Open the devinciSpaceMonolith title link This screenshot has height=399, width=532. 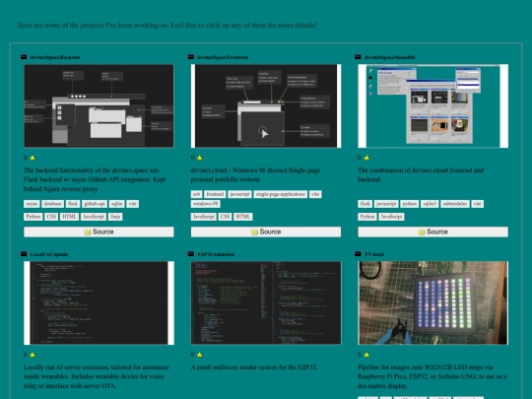coord(389,57)
